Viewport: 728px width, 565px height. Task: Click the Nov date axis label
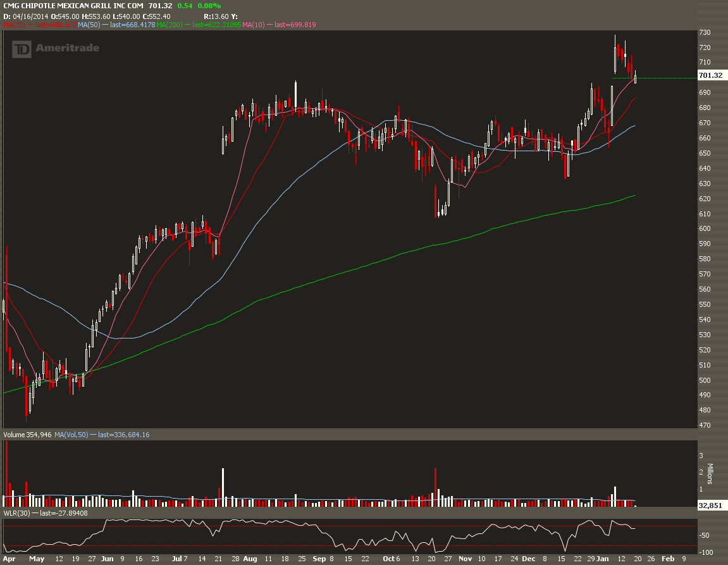coord(465,559)
